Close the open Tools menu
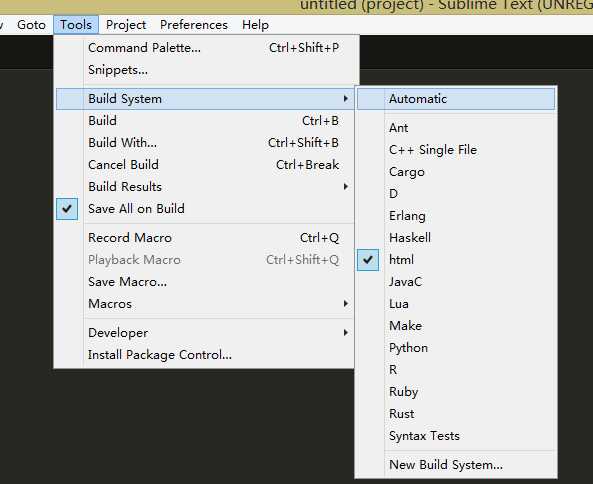The image size is (593, 484). tap(76, 25)
